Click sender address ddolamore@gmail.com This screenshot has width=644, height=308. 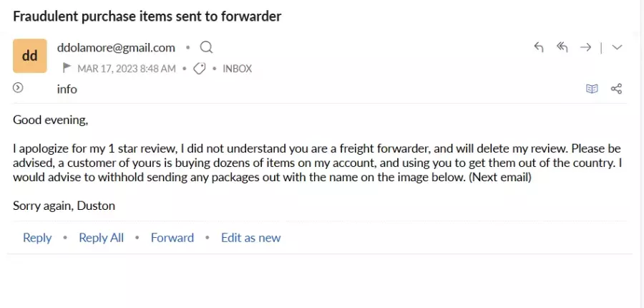point(116,48)
